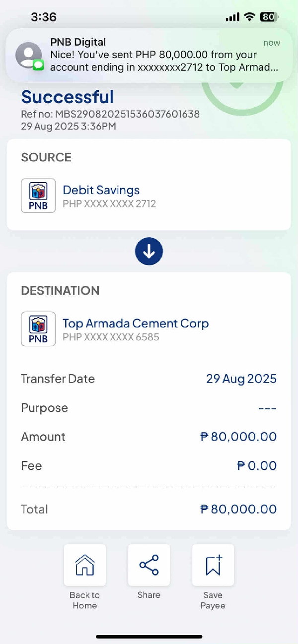Tap the notification contact avatar icon

(29, 55)
